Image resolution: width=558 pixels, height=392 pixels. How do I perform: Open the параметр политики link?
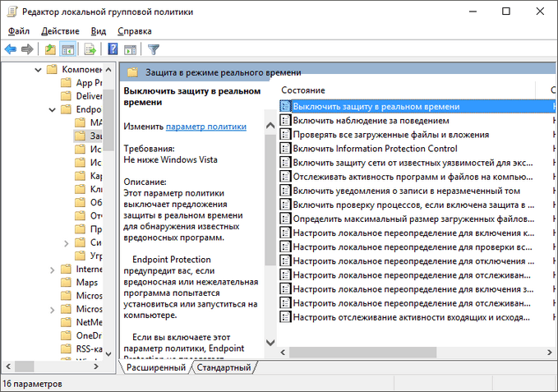point(206,127)
